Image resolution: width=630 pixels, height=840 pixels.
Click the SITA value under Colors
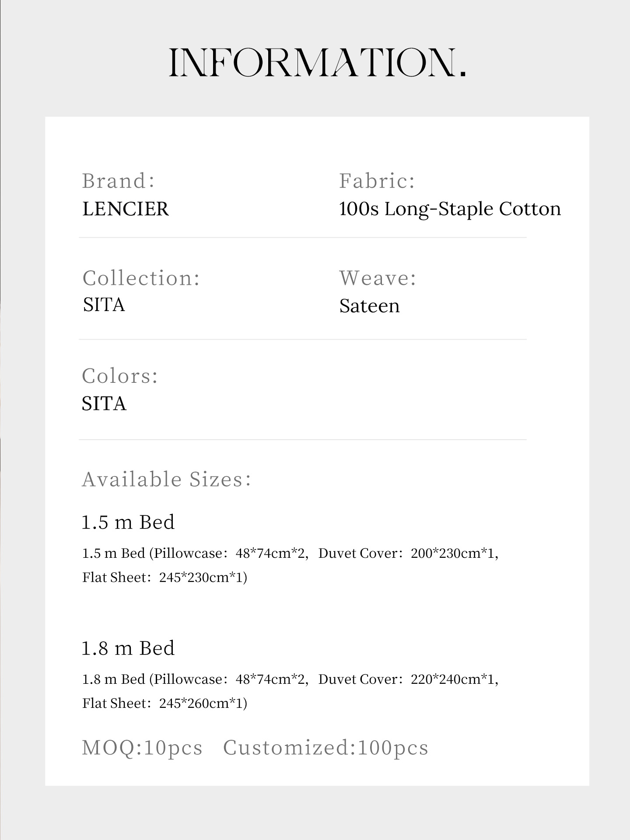click(x=104, y=403)
